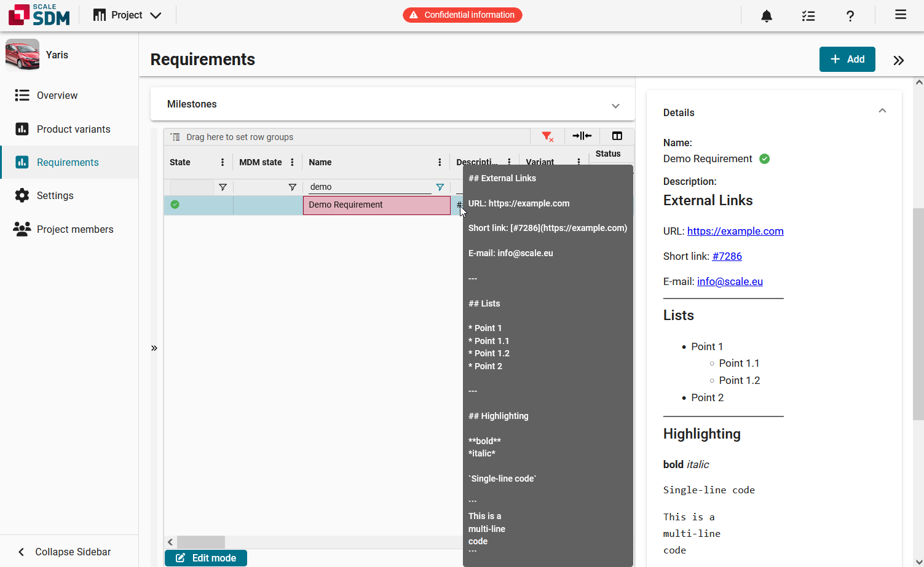Open the https://example.com link
Viewport: 924px width, 567px height.
[735, 231]
